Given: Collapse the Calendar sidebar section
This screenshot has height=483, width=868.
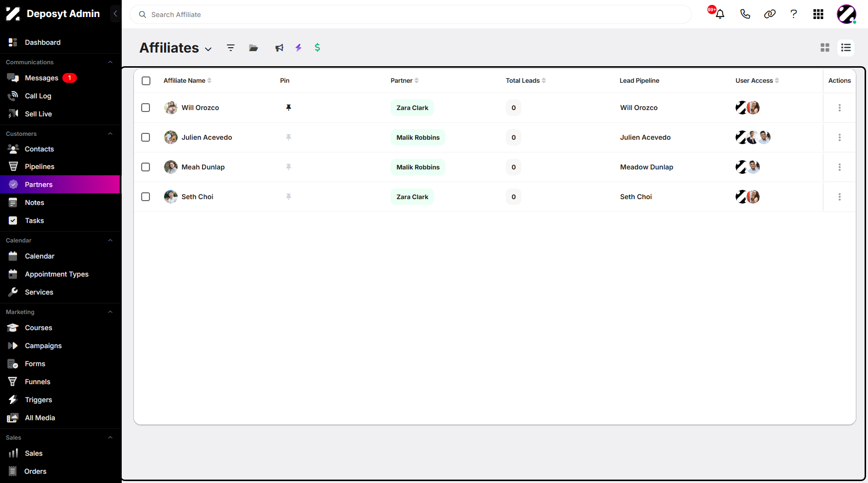Looking at the screenshot, I should (x=111, y=241).
